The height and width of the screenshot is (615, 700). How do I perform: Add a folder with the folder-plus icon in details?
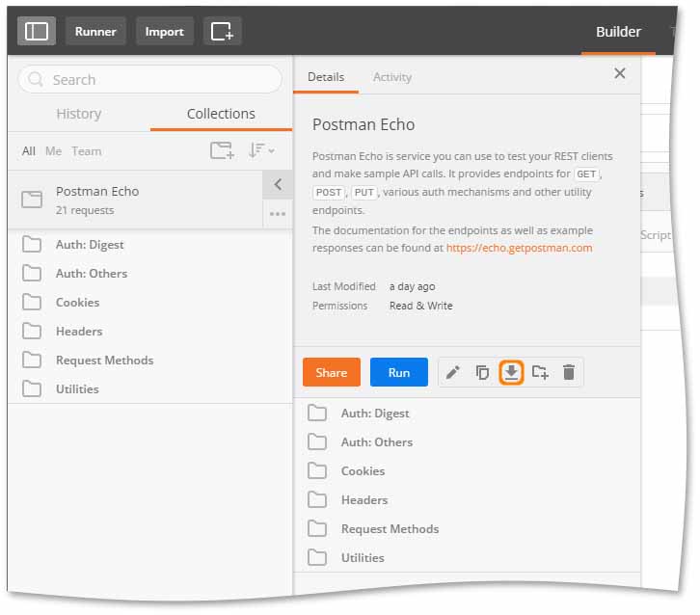coord(540,372)
